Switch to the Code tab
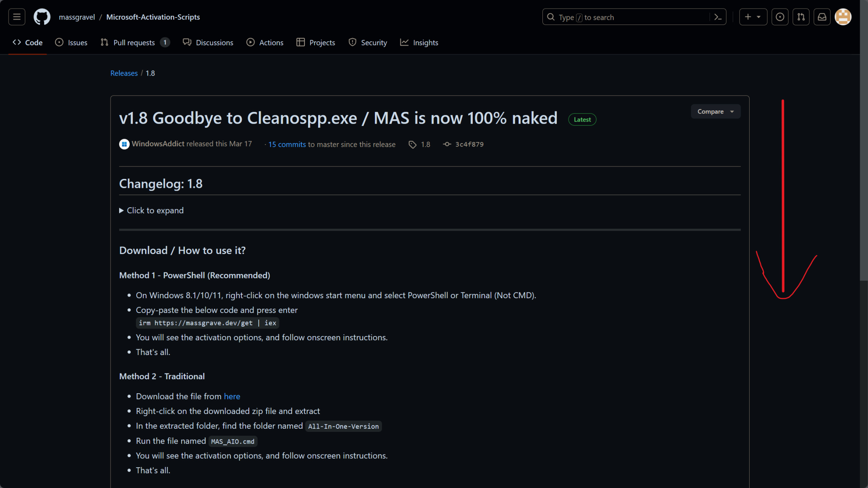Screen dimensions: 868x488 click(28, 42)
